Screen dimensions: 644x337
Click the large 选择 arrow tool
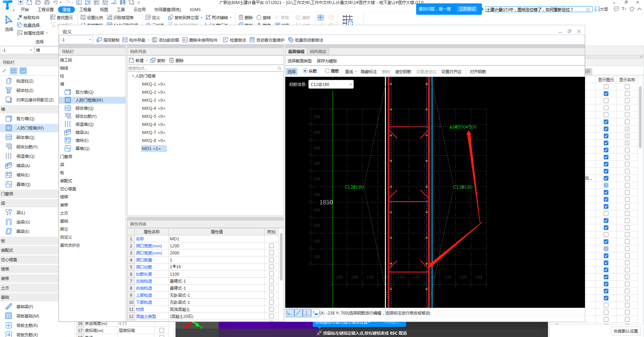[x=9, y=23]
